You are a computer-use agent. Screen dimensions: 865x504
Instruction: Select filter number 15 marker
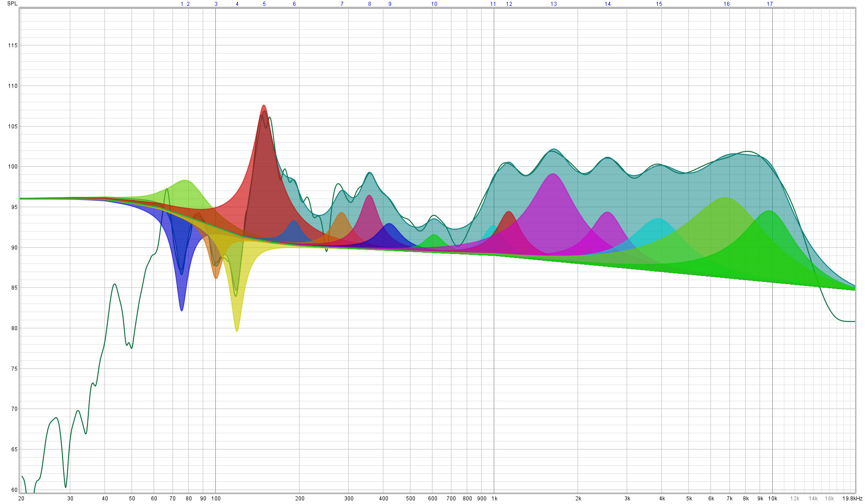pos(659,4)
